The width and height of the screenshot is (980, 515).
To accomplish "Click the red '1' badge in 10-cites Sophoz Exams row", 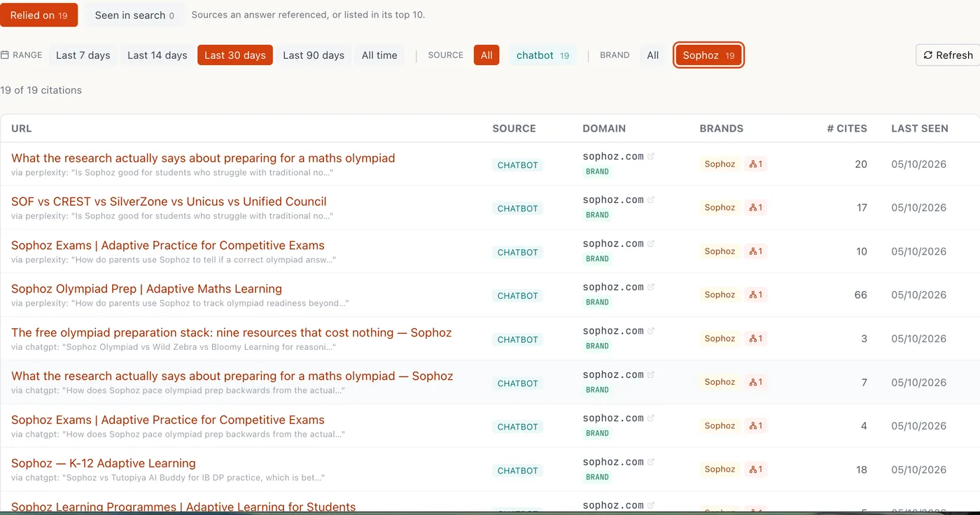I will 756,251.
